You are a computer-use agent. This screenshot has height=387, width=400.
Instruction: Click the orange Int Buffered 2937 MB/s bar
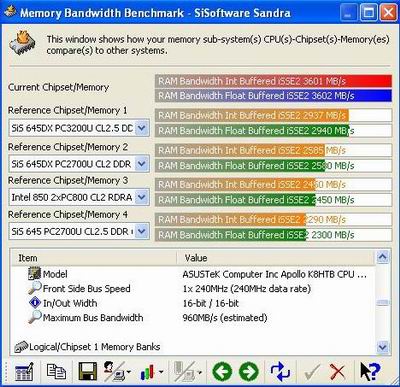point(252,115)
